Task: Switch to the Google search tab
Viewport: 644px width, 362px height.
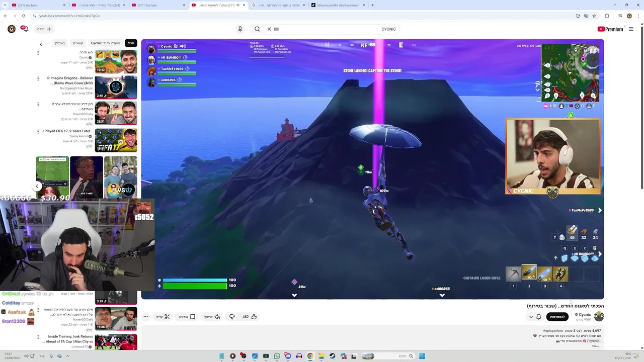Action: (x=278, y=5)
